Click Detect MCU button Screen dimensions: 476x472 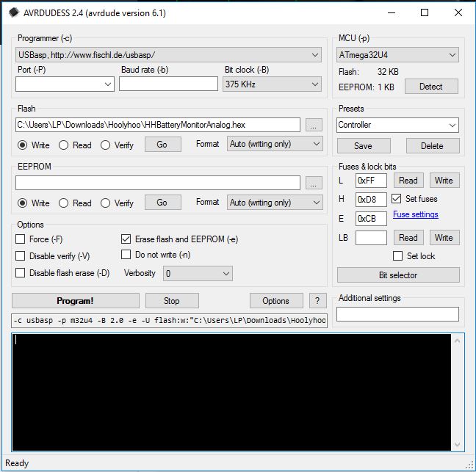click(431, 87)
